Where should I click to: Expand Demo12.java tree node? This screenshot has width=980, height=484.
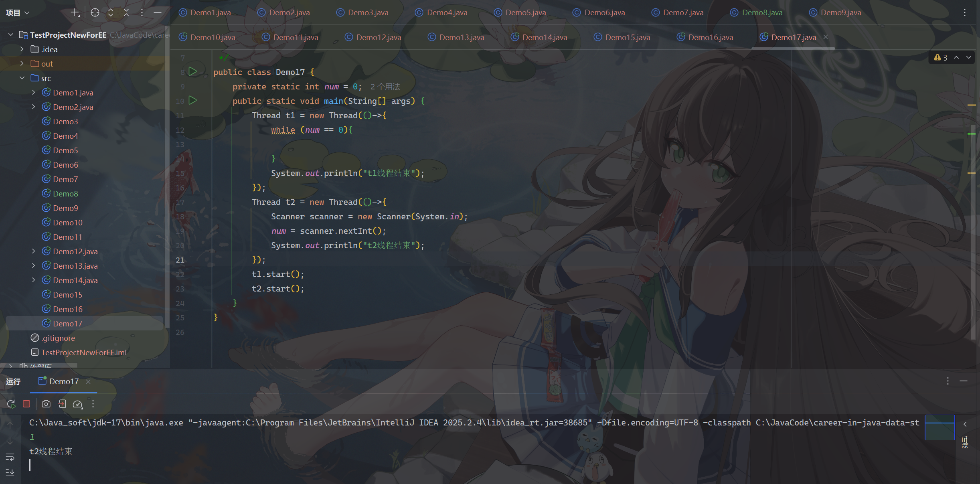(x=33, y=251)
